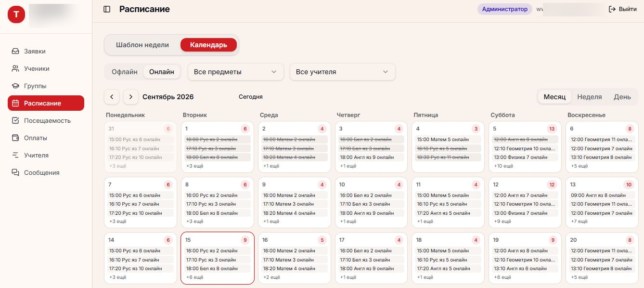Click the Администратор role badge
Image resolution: width=644 pixels, height=288 pixels.
click(x=504, y=9)
